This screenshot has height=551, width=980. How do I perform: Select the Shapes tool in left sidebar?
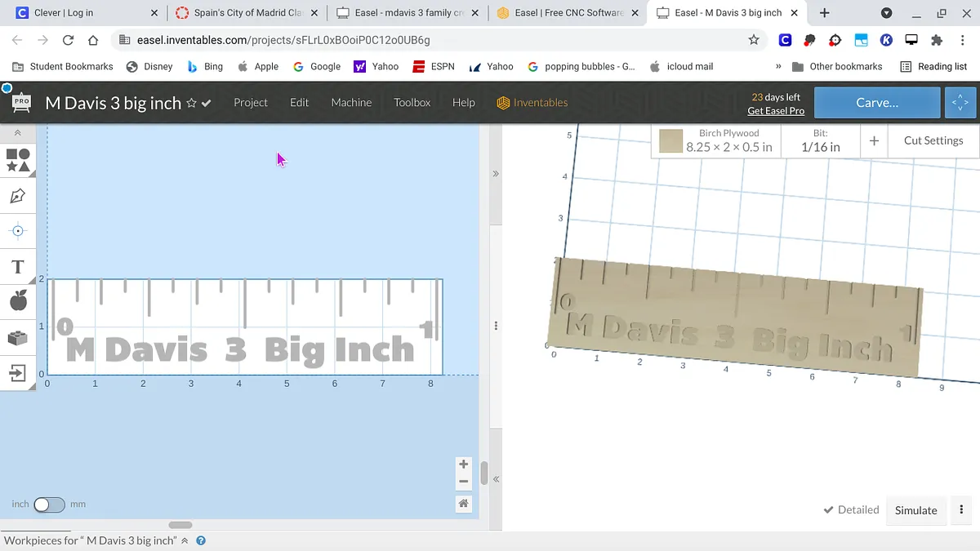pos(18,160)
